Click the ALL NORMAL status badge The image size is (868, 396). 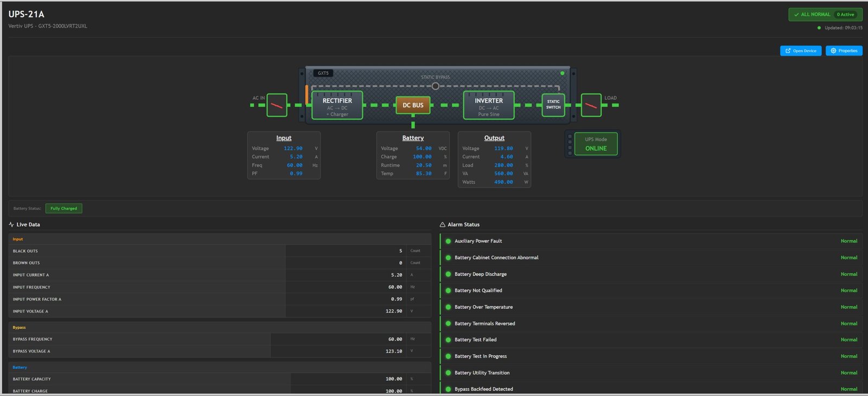point(825,15)
